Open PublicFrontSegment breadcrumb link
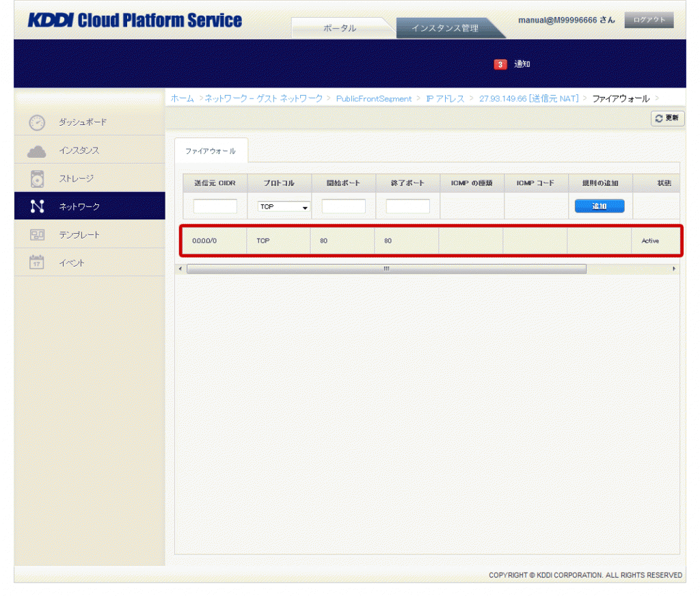Screen dimensions: 700x596 click(374, 98)
